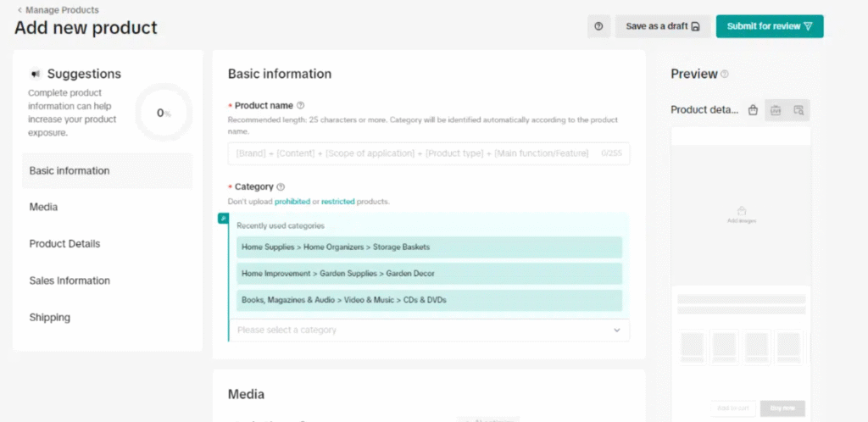The width and height of the screenshot is (868, 422).
Task: Open the Media section in sidebar
Action: [x=44, y=207]
